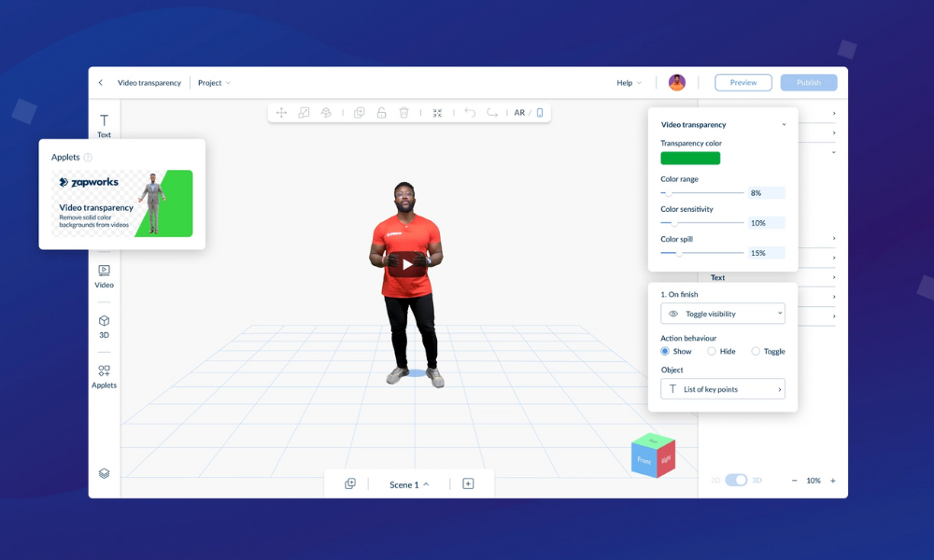Image resolution: width=934 pixels, height=560 pixels.
Task: Click the Preview button
Action: (743, 82)
